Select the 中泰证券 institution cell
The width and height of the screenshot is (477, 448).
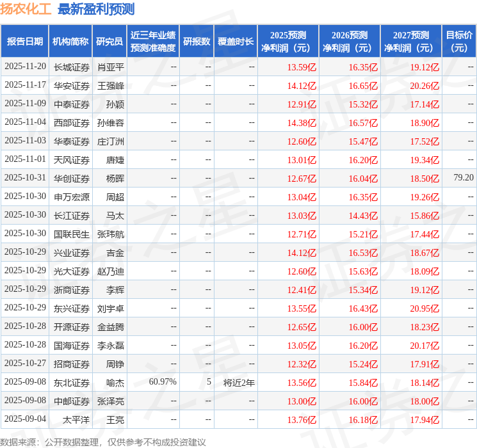[x=72, y=104]
